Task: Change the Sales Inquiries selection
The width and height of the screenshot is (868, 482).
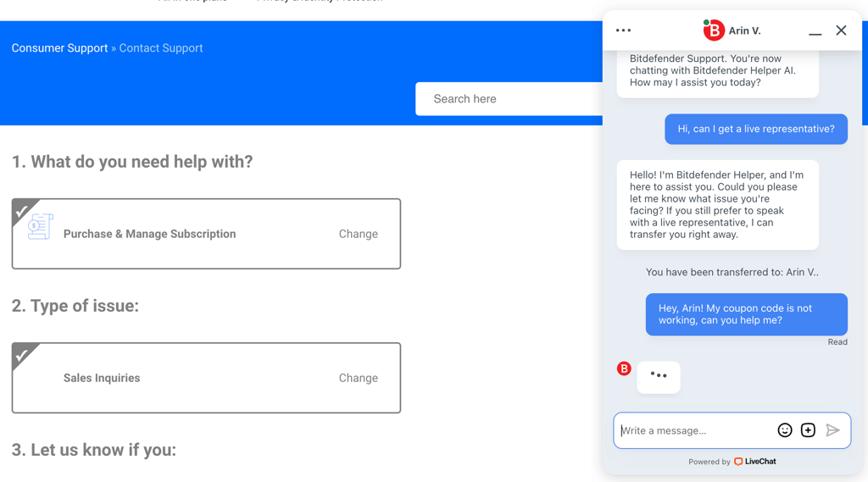Action: click(359, 378)
